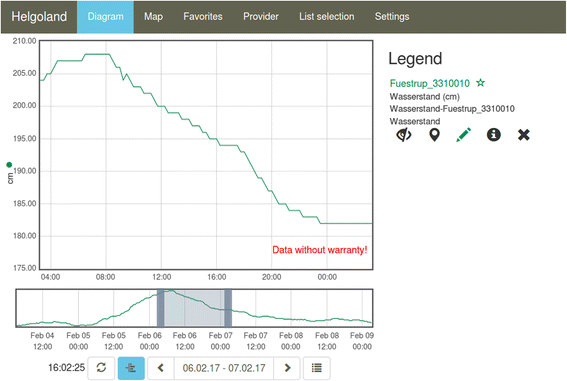Click the refresh data icon button
Image resolution: width=567 pixels, height=381 pixels.
pyautogui.click(x=101, y=368)
